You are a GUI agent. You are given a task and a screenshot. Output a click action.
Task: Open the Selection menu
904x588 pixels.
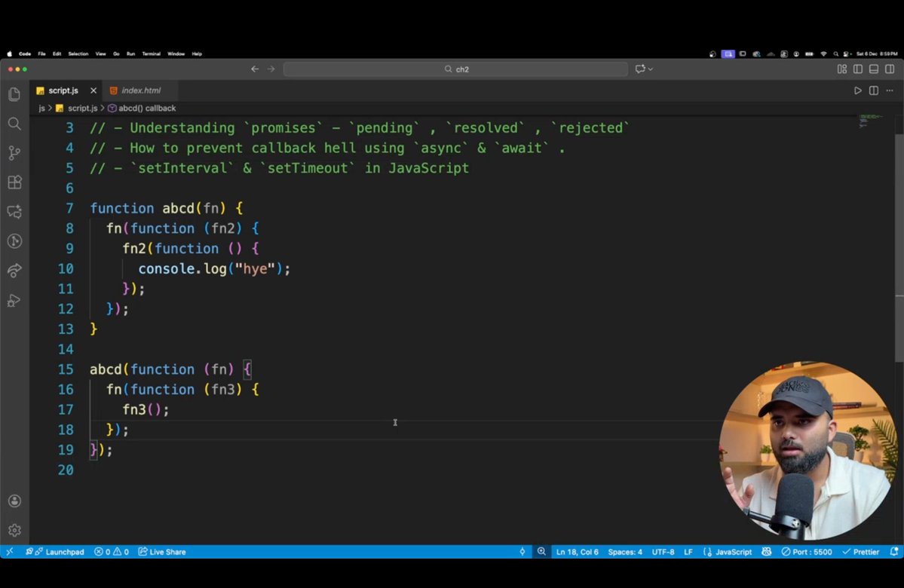78,54
